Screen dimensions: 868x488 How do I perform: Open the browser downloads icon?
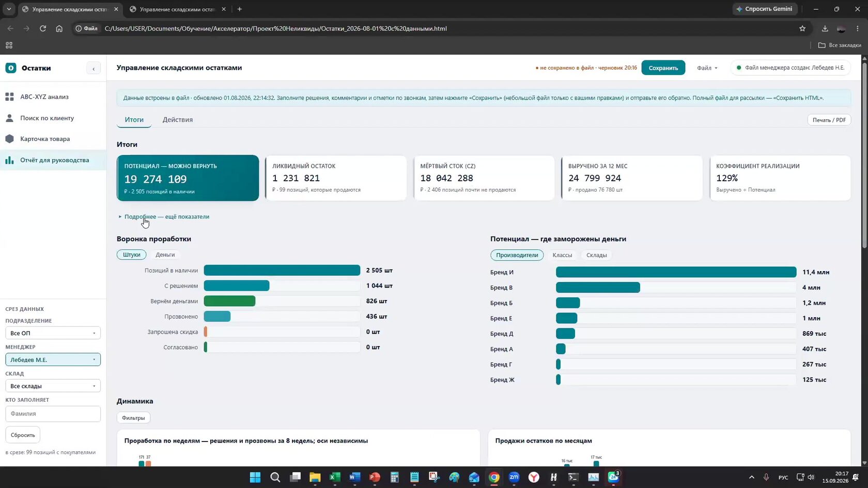tap(825, 28)
